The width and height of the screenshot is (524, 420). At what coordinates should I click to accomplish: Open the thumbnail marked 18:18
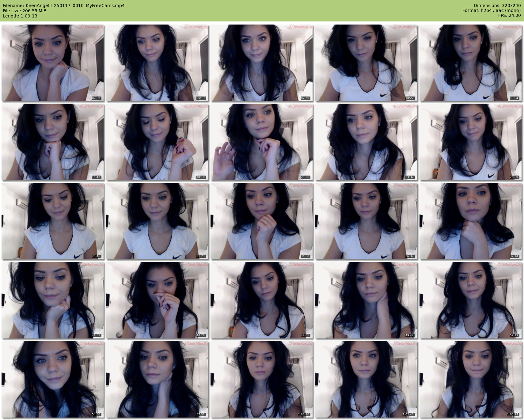(157, 142)
